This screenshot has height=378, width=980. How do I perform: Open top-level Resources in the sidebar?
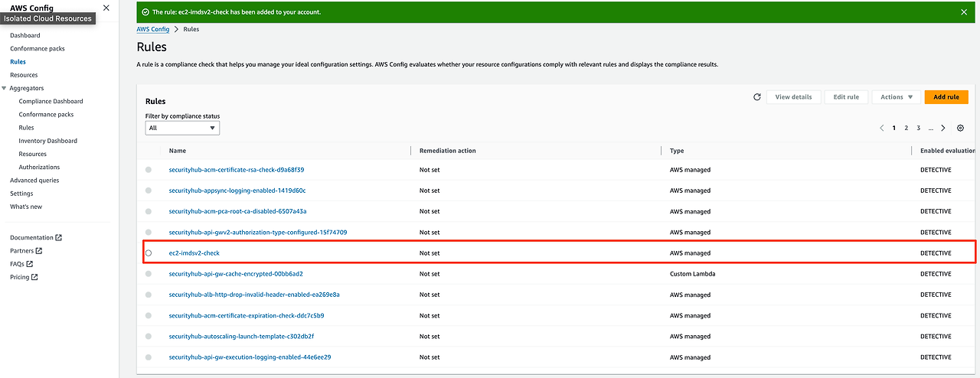24,75
